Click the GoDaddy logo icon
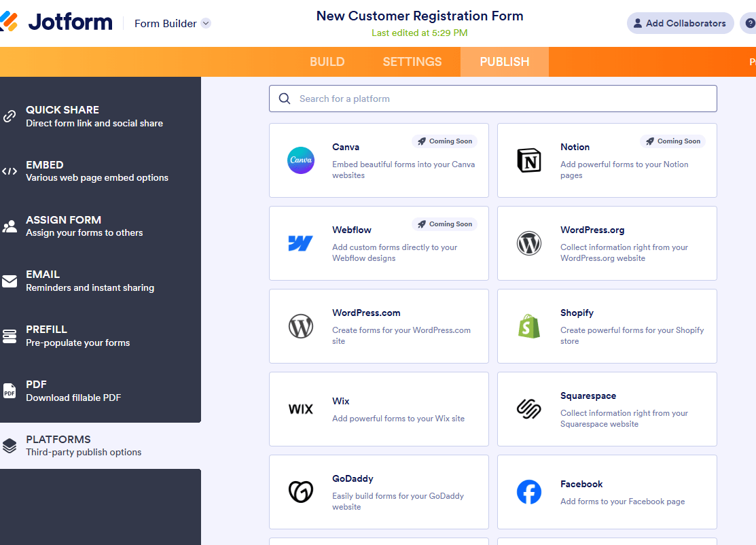This screenshot has height=545, width=756. pyautogui.click(x=301, y=492)
